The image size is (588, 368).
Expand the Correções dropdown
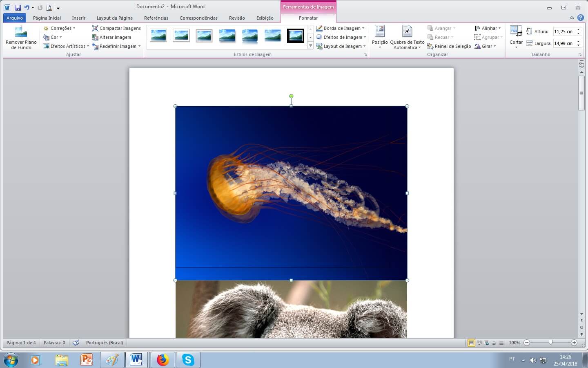[60, 28]
